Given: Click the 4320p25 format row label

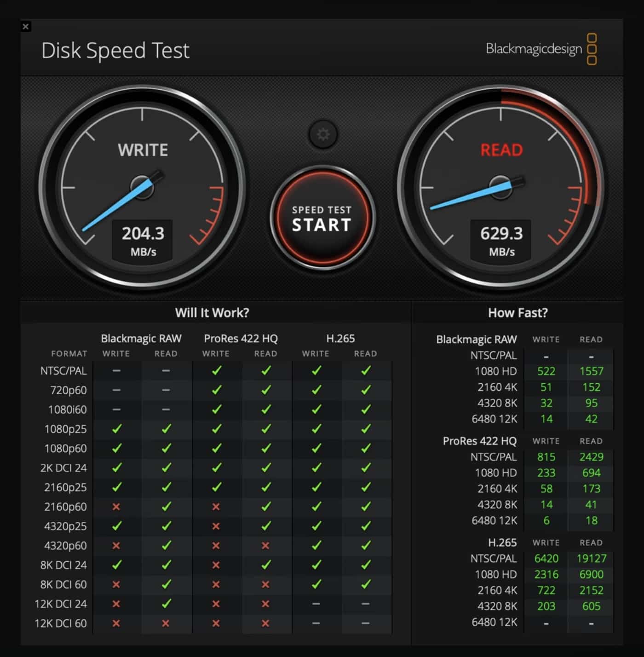Looking at the screenshot, I should 66,526.
